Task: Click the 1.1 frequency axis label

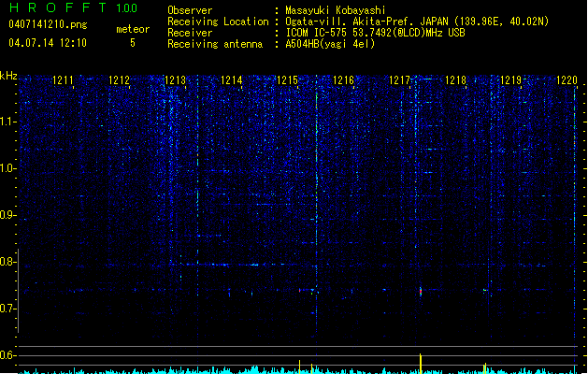Action: [7, 122]
